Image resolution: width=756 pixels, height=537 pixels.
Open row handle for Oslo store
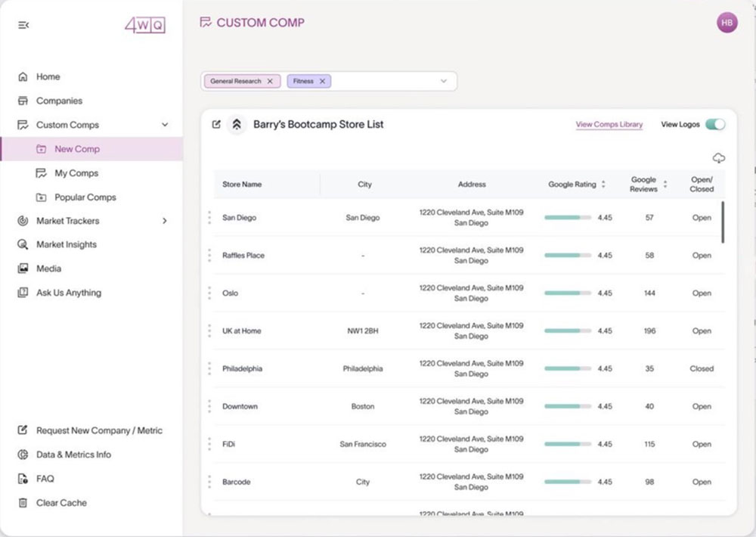(x=209, y=293)
